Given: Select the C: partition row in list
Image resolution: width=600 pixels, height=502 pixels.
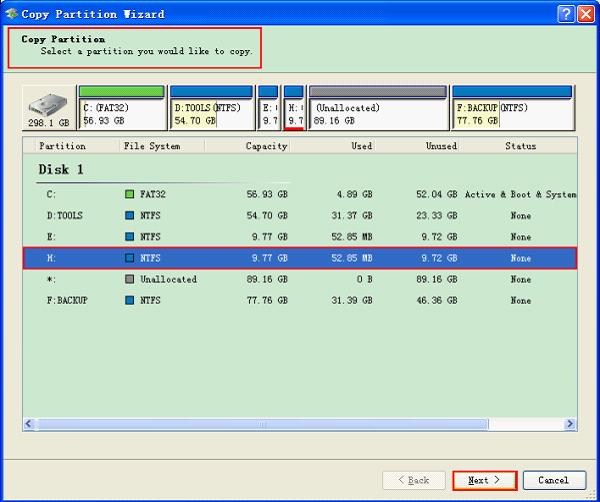Looking at the screenshot, I should click(x=300, y=195).
